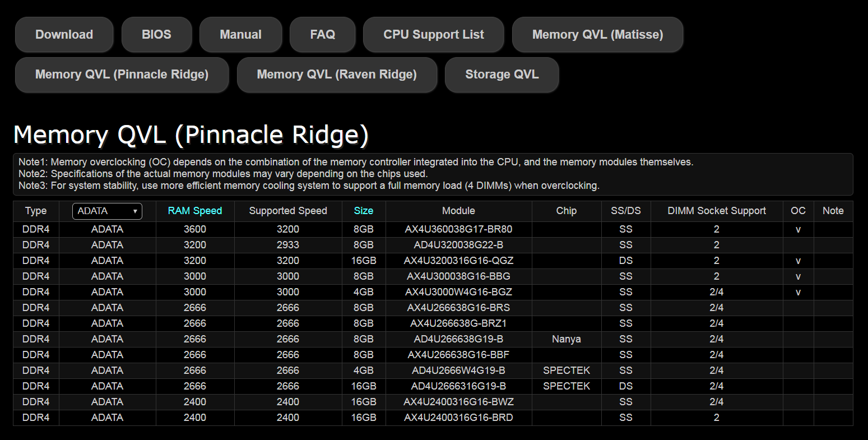Sort table by Size column header
The width and height of the screenshot is (868, 440).
pos(363,211)
